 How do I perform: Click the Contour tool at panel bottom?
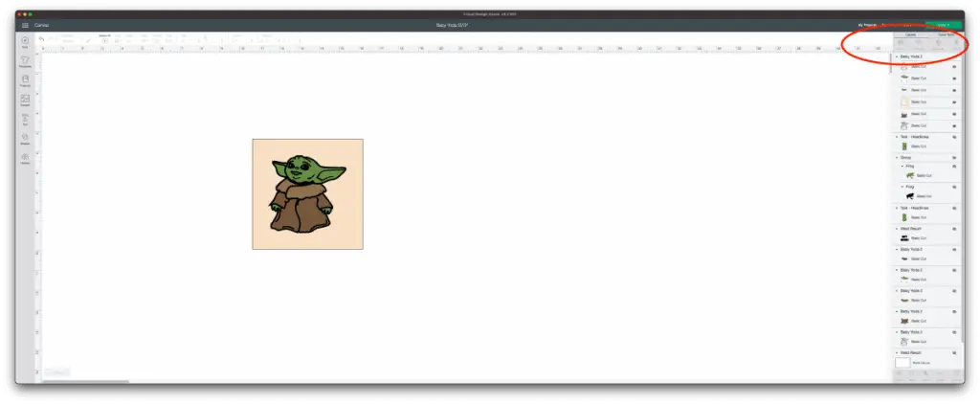(x=955, y=375)
